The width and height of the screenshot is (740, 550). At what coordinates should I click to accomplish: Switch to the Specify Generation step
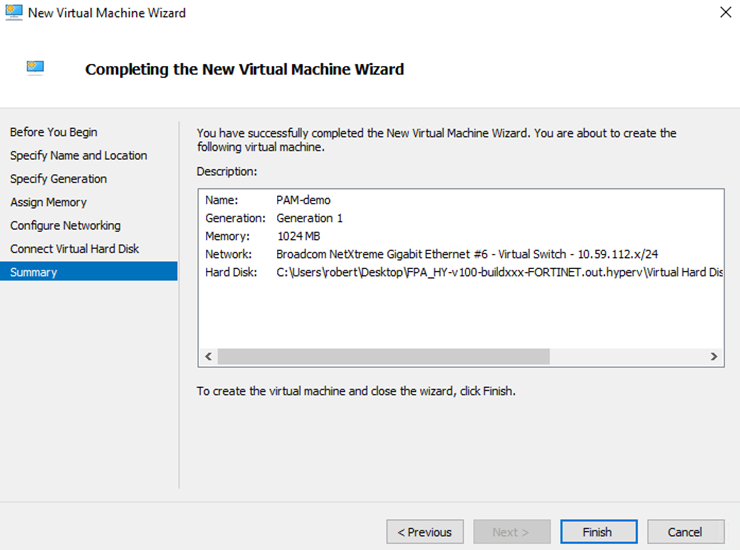coord(58,179)
